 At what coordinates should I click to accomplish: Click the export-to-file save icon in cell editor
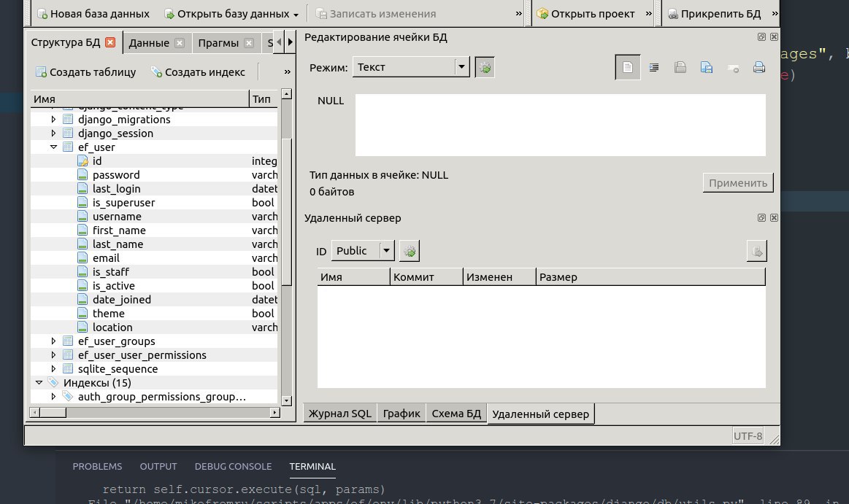(707, 68)
